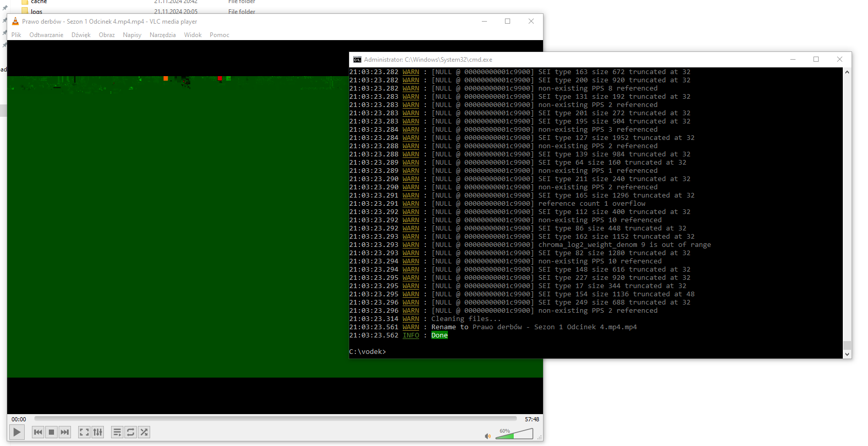
Task: Maximize the cmd.exe window
Action: [816, 59]
